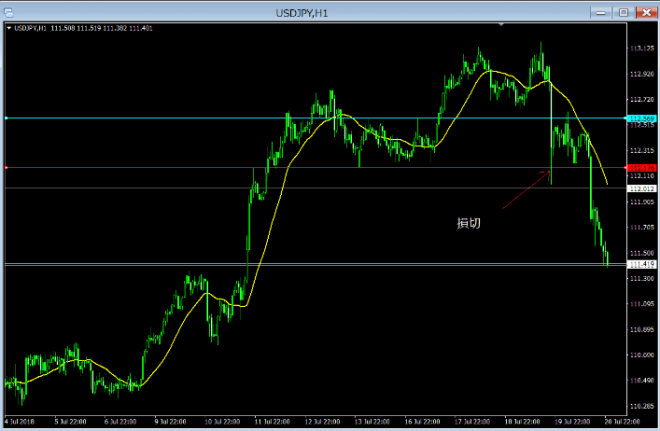Click the cyan line's left edge handle
The width and height of the screenshot is (660, 431).
click(6, 119)
